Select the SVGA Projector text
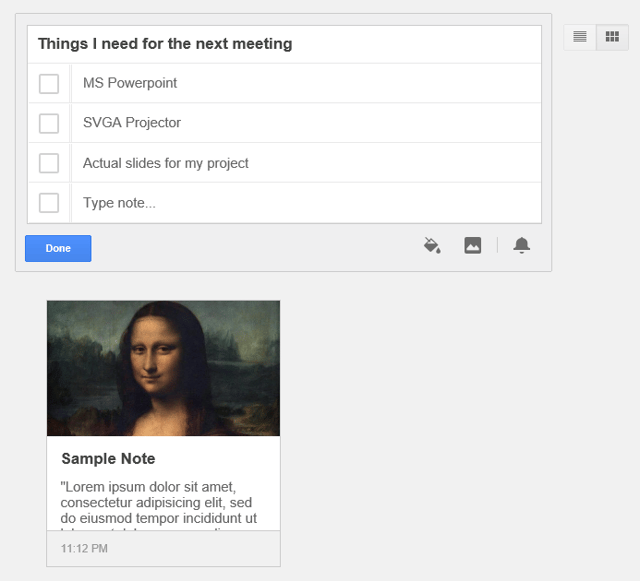The image size is (640, 581). click(x=132, y=122)
